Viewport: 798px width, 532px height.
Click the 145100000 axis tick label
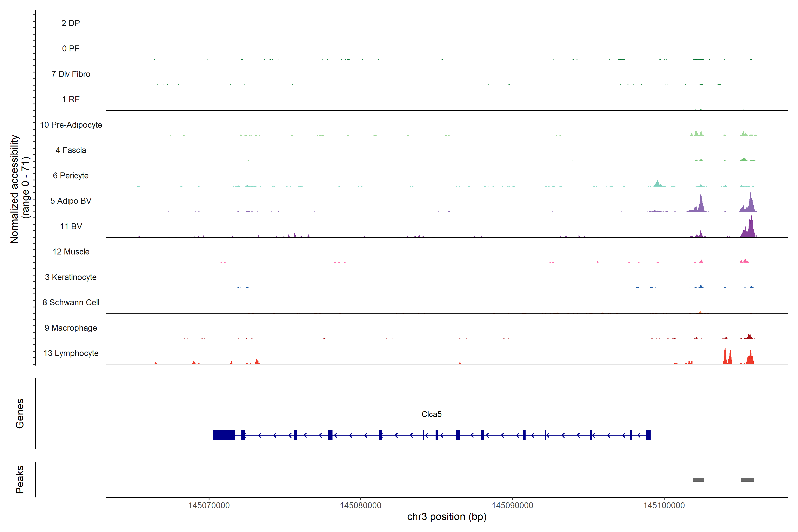click(x=664, y=506)
